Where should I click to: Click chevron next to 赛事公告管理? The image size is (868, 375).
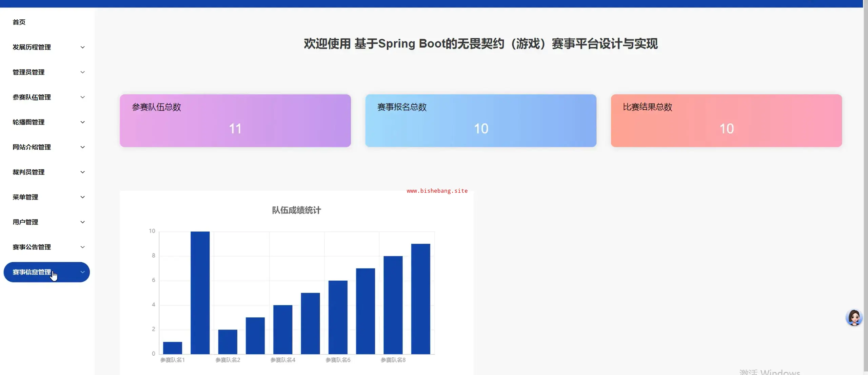(82, 247)
